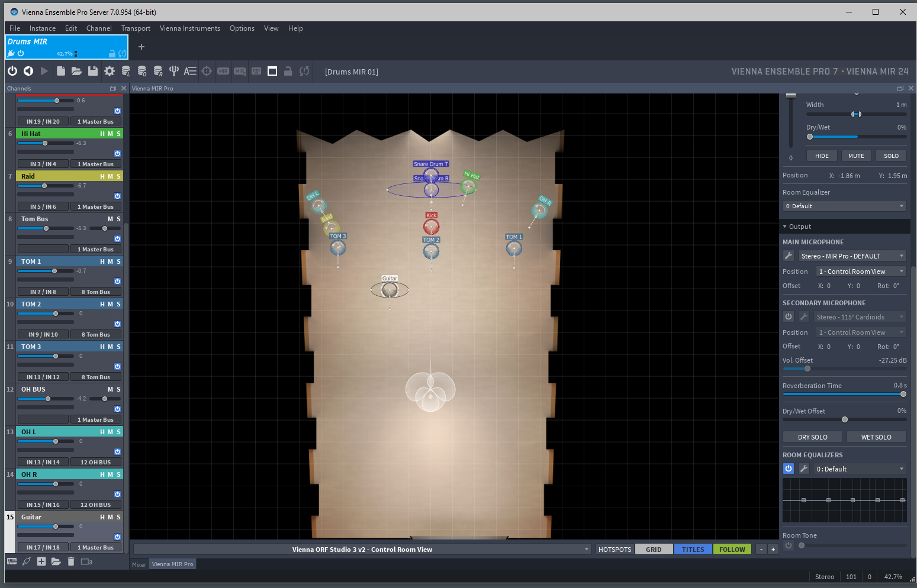This screenshot has height=588, width=917.
Task: Click the first MIR icon in toolbar
Action: click(x=223, y=71)
